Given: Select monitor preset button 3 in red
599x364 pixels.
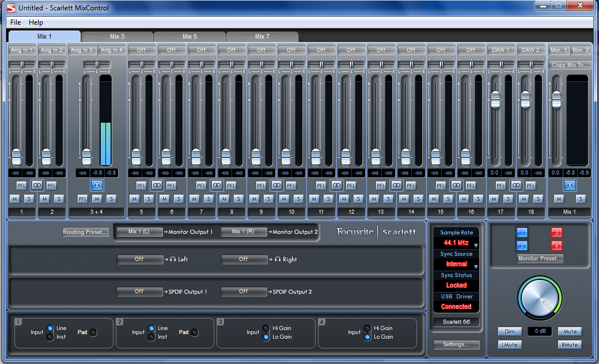Looking at the screenshot, I should pyautogui.click(x=556, y=233).
